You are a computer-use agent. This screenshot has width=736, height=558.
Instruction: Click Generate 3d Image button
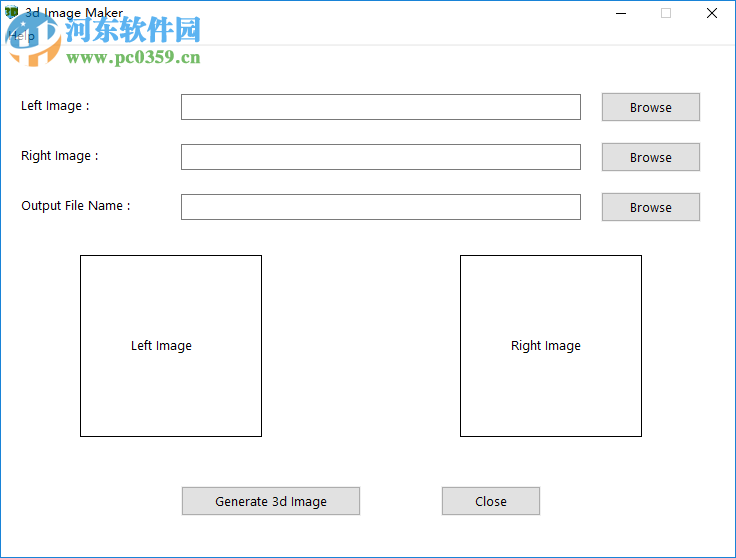[271, 501]
